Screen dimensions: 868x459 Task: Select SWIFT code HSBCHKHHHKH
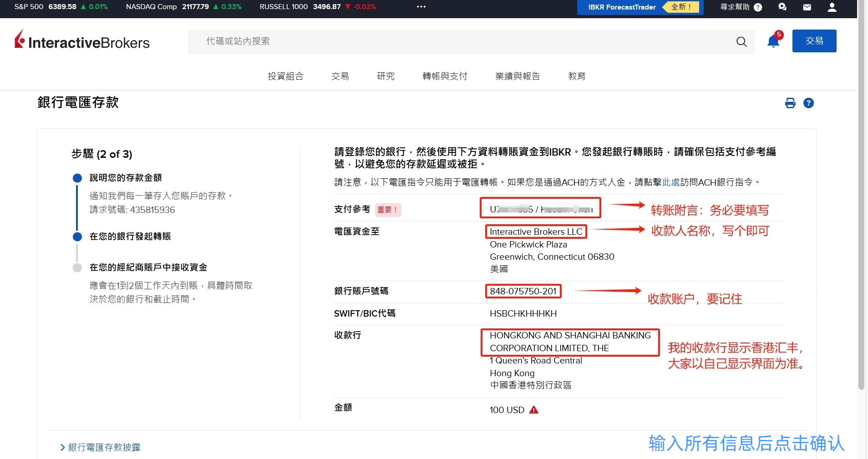pyautogui.click(x=523, y=313)
